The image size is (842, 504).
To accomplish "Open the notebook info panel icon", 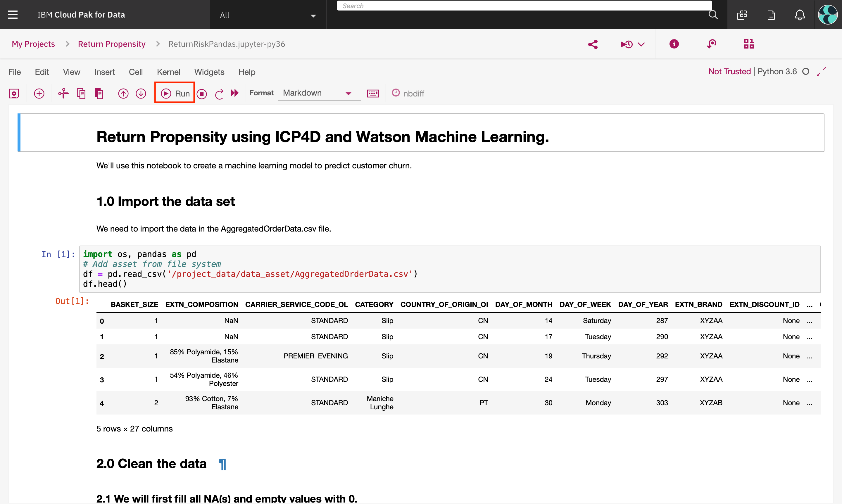I will pyautogui.click(x=674, y=44).
